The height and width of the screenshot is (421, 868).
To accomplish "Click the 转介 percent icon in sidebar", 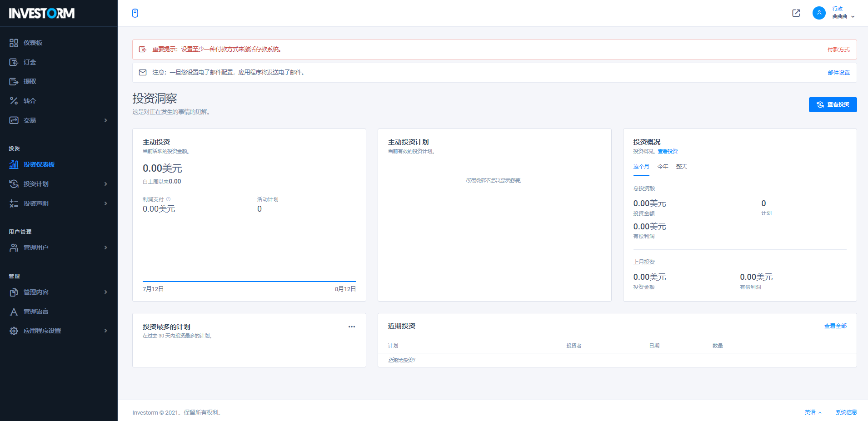I will pos(14,101).
